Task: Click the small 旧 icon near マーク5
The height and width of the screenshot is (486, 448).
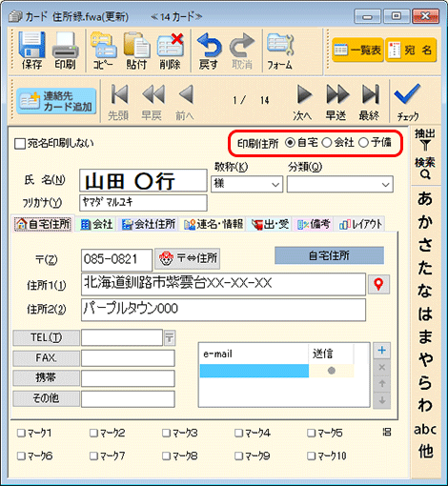Action: tap(387, 432)
